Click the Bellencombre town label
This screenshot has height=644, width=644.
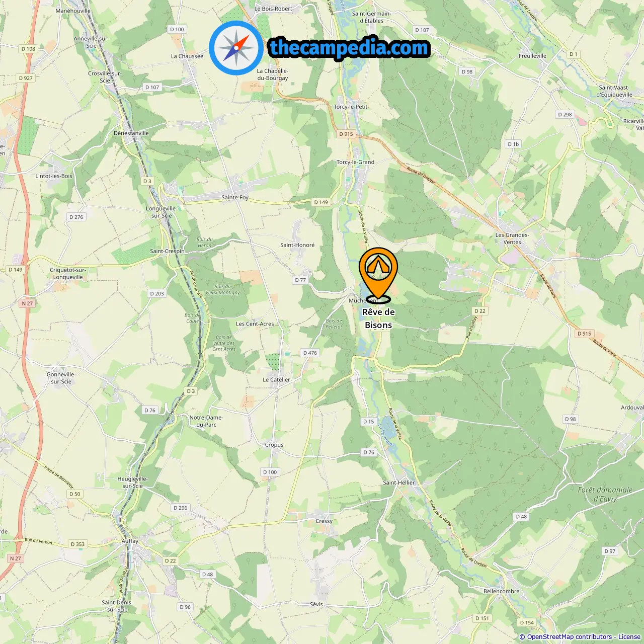pos(501,591)
